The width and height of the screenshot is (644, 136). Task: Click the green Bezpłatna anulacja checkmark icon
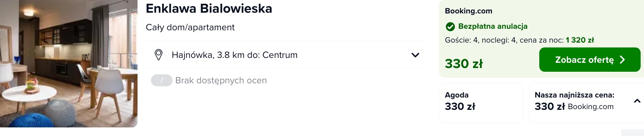click(x=450, y=27)
